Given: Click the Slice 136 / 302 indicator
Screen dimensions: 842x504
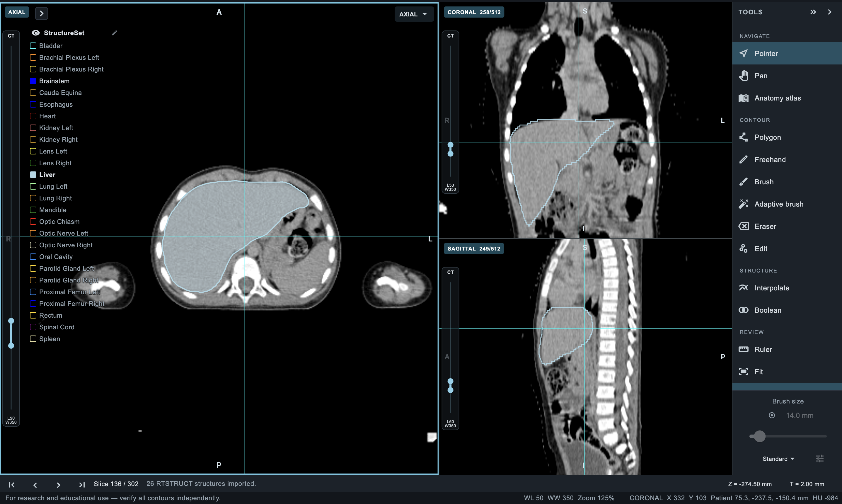Looking at the screenshot, I should [x=116, y=484].
